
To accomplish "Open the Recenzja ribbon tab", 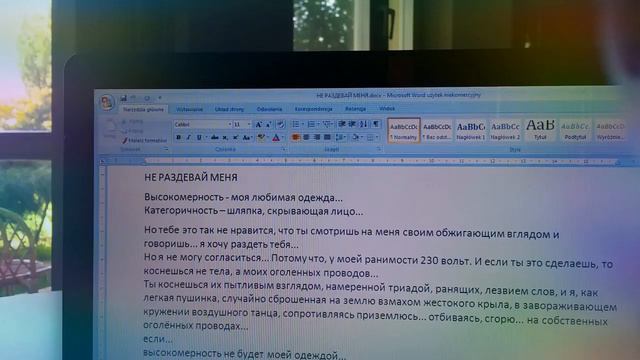I will (x=356, y=109).
